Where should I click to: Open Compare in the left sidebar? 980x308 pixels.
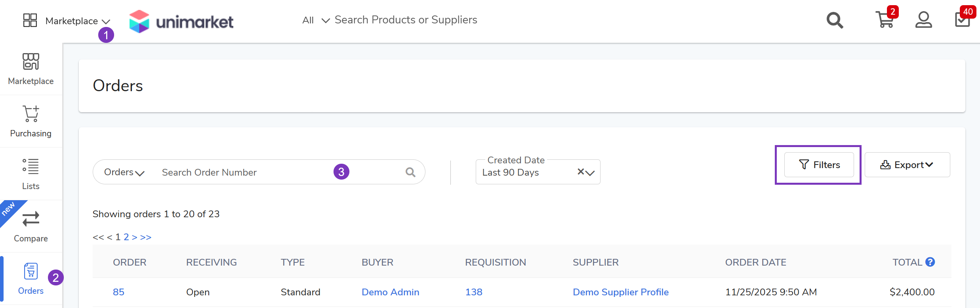coord(31,226)
